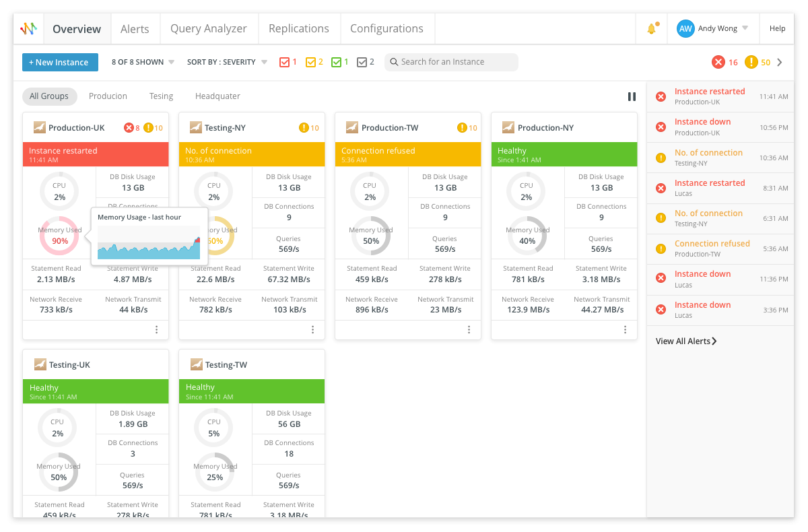Open the Alerts tab

[x=135, y=29]
